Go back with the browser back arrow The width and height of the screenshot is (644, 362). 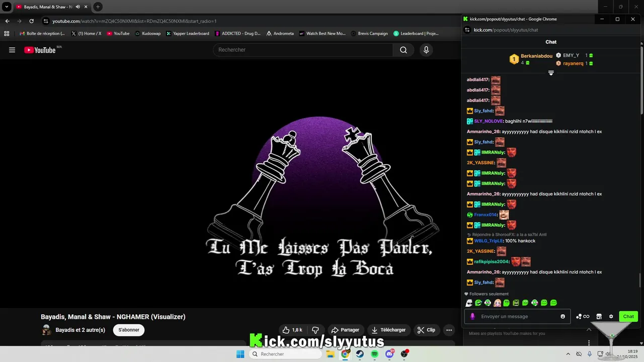pyautogui.click(x=7, y=21)
